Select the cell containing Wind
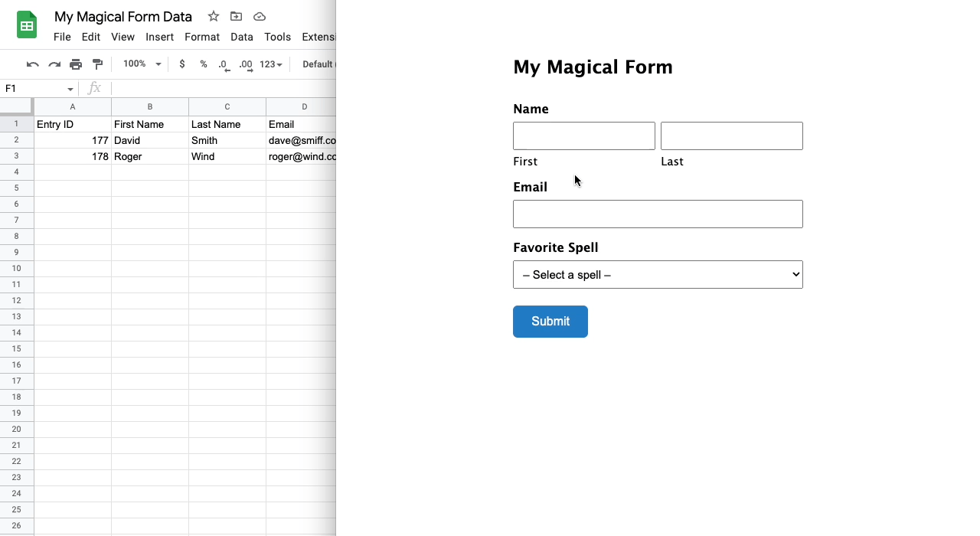 click(x=227, y=156)
